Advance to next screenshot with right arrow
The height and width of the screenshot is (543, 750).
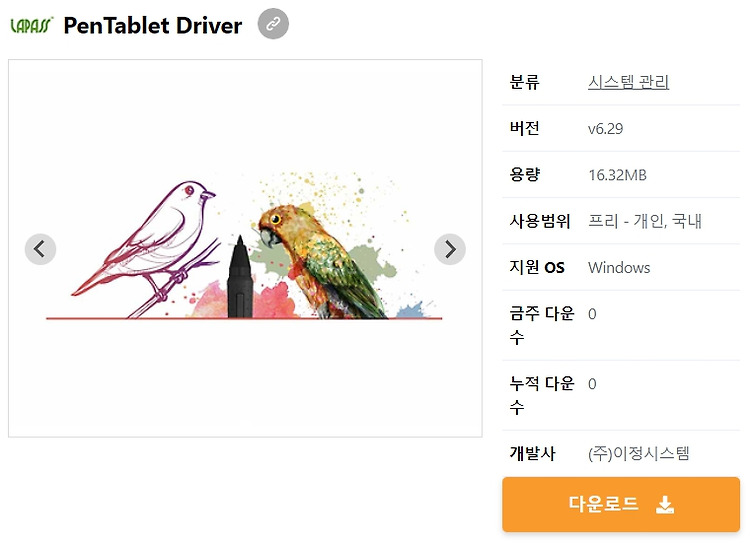(x=450, y=249)
